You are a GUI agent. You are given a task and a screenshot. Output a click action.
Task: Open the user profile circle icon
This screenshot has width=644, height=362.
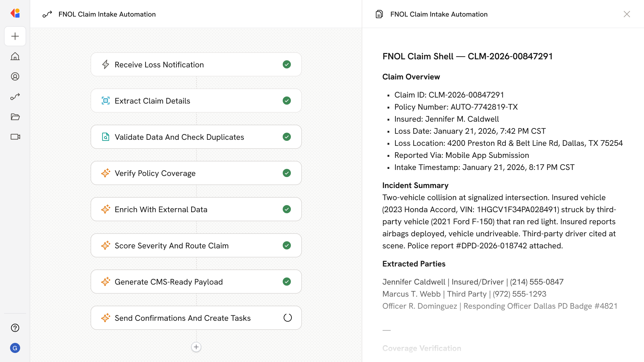(15, 76)
